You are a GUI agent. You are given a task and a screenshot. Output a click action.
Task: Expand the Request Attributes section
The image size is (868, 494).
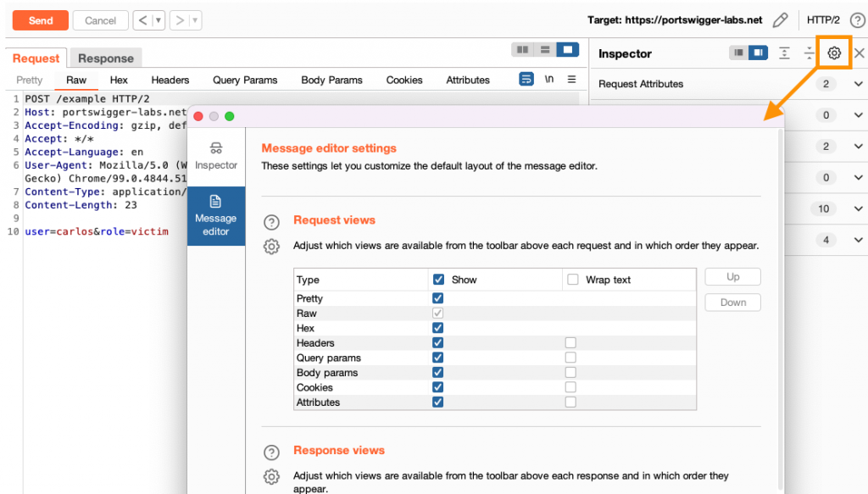pyautogui.click(x=858, y=84)
